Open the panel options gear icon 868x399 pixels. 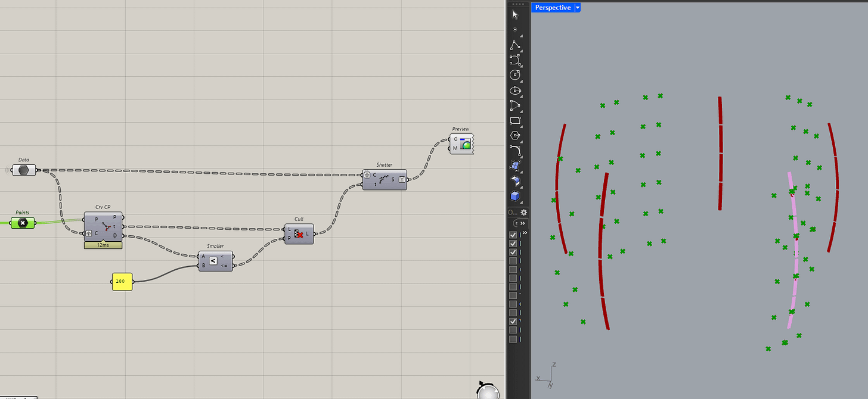524,212
